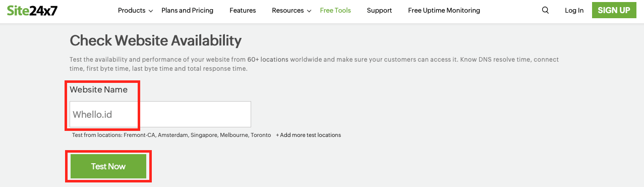The height and width of the screenshot is (187, 644).
Task: Click the 'Test from locations' text line
Action: [171, 135]
